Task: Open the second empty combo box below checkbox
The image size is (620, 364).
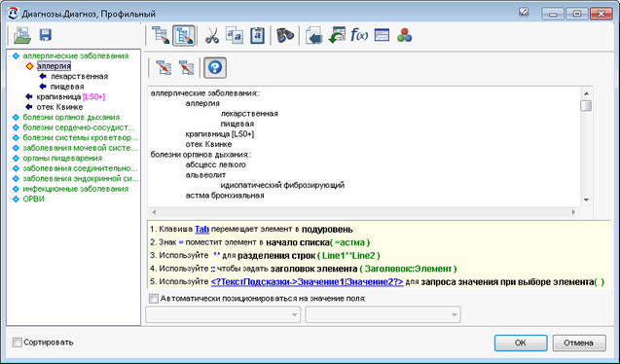Action: (x=383, y=314)
